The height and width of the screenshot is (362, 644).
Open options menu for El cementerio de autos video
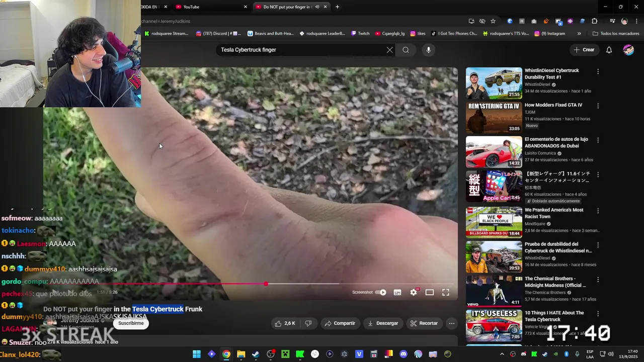tap(598, 140)
